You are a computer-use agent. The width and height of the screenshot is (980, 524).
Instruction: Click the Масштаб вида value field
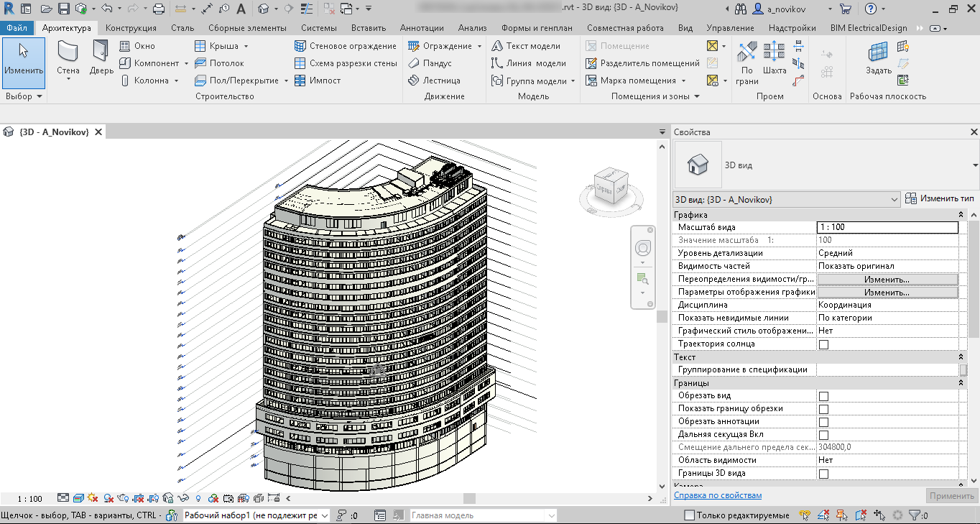click(887, 227)
